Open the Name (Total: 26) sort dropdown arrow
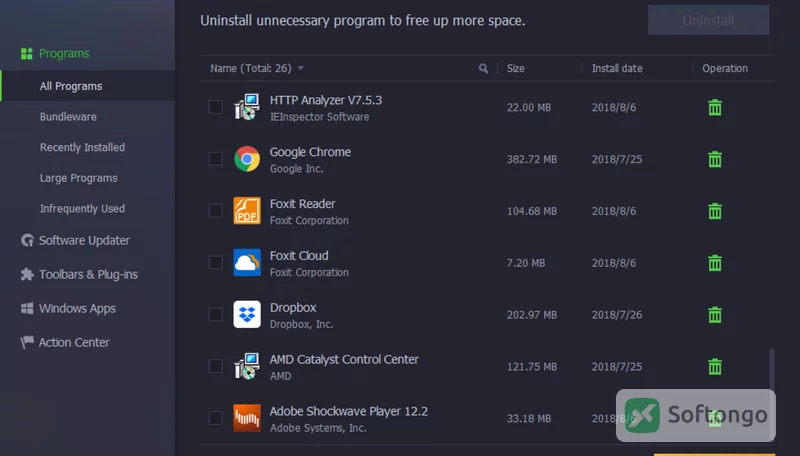The height and width of the screenshot is (456, 800). pos(301,68)
